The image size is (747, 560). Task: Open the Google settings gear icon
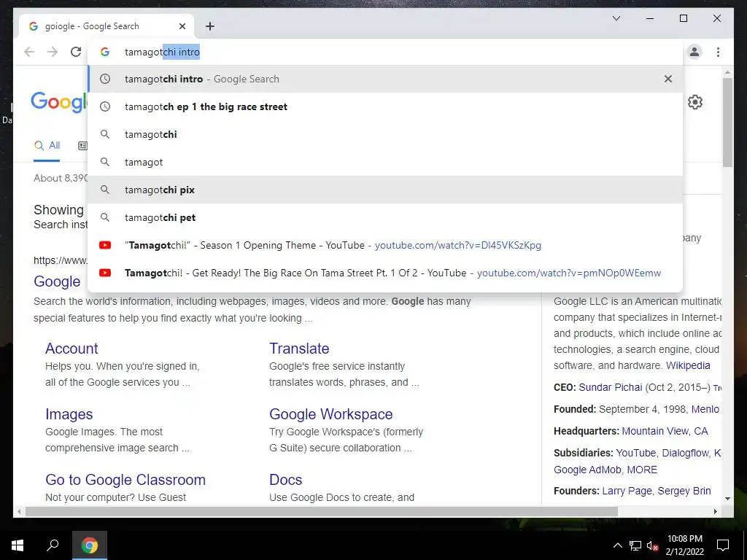(695, 102)
